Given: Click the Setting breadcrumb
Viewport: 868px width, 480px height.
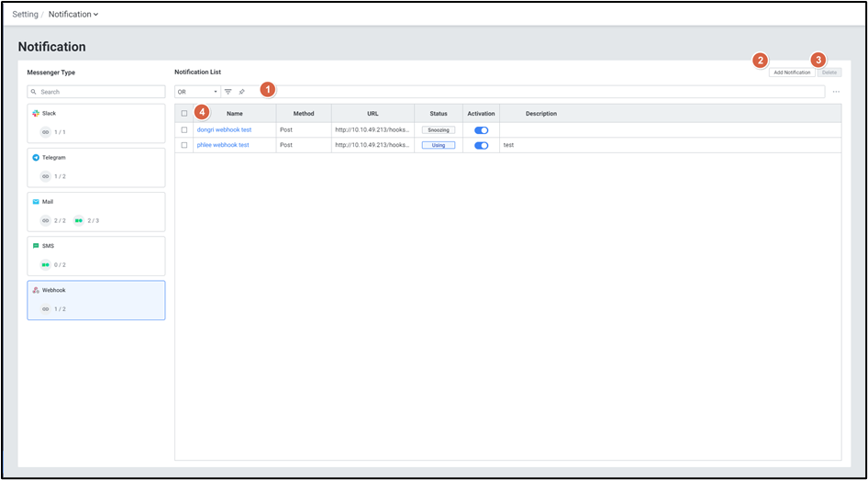Looking at the screenshot, I should click(25, 15).
